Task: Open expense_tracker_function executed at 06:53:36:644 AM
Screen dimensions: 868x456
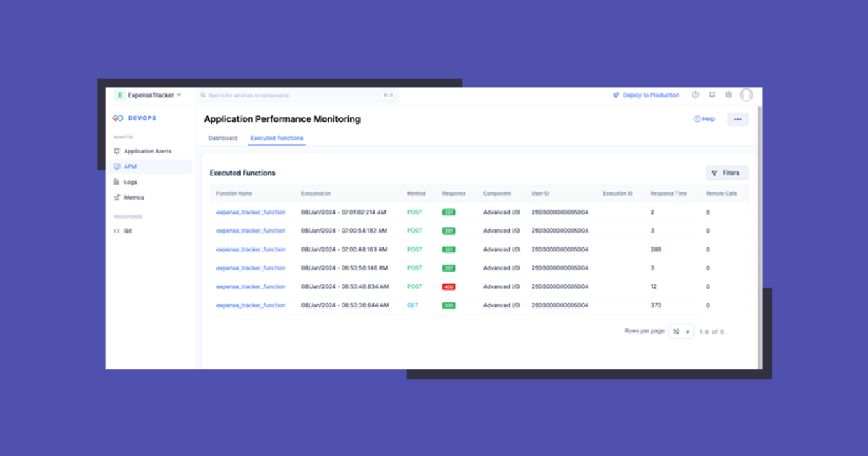Action: tap(251, 306)
